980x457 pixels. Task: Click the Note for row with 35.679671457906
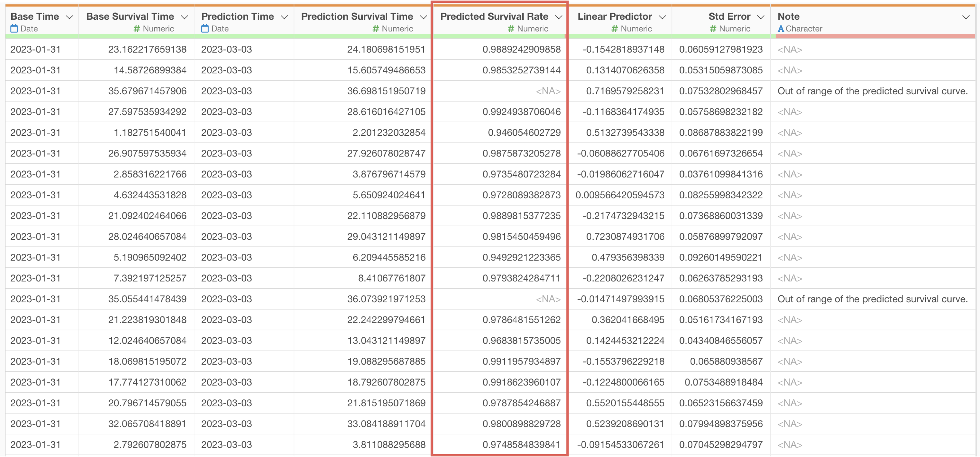872,91
